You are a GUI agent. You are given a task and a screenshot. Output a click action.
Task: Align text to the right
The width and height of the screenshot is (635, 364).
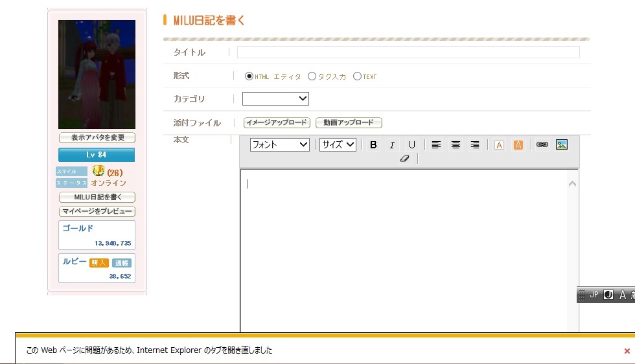click(475, 145)
